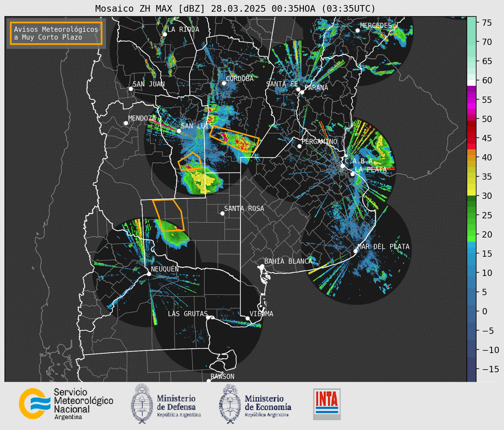Click the small orange warning polygon south of San Luis

pyautogui.click(x=190, y=162)
